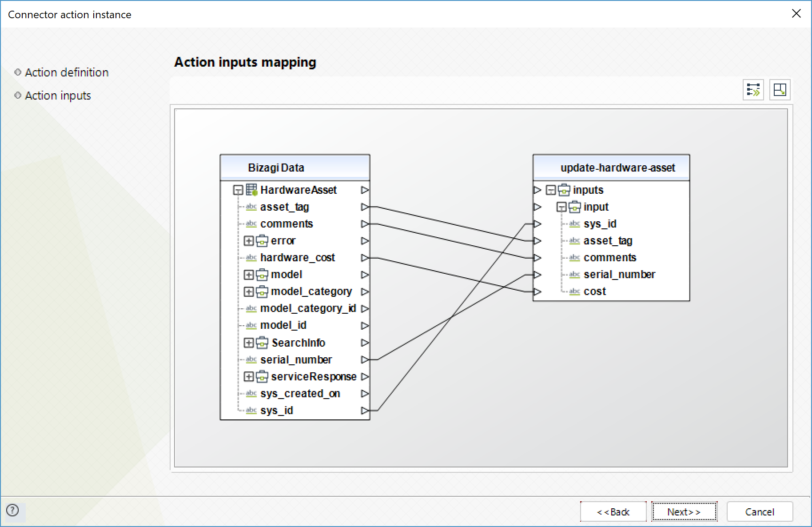Click the input arrow of comments in update-hardware-asset
Screen dimensions: 812x527
537,257
